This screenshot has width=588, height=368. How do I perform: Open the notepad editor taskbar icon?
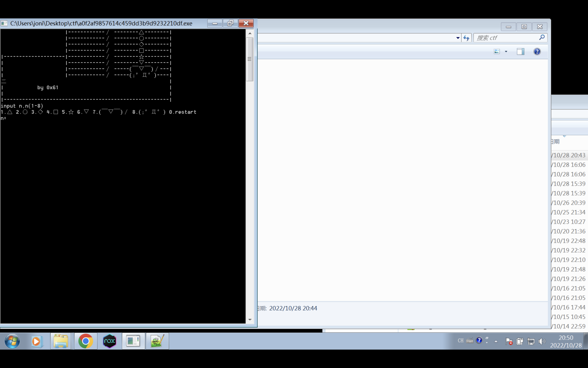[157, 341]
